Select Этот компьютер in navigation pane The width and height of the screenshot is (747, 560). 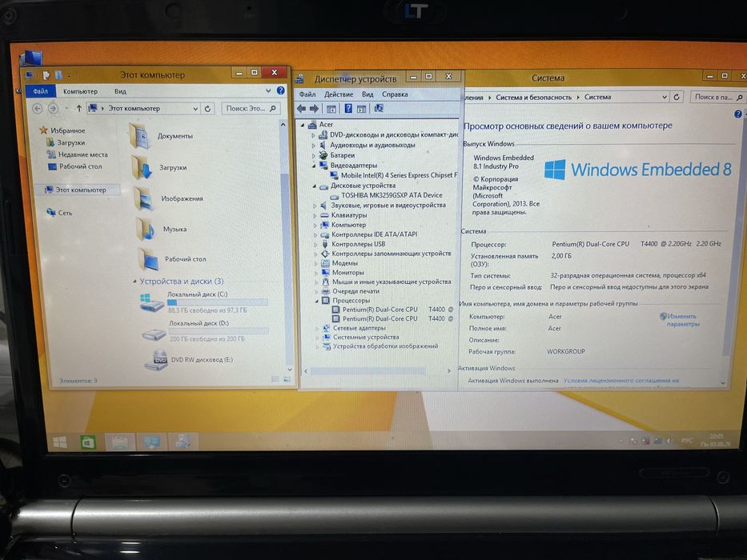[81, 190]
